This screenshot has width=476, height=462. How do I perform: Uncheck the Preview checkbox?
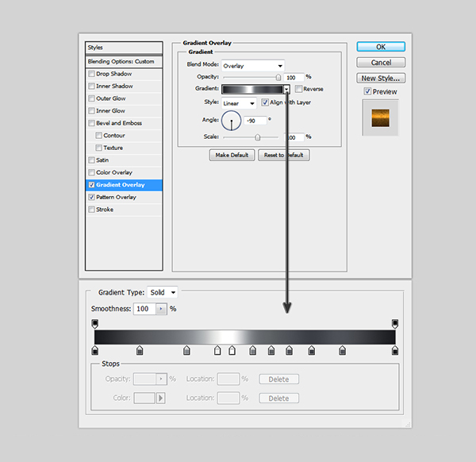tap(367, 91)
